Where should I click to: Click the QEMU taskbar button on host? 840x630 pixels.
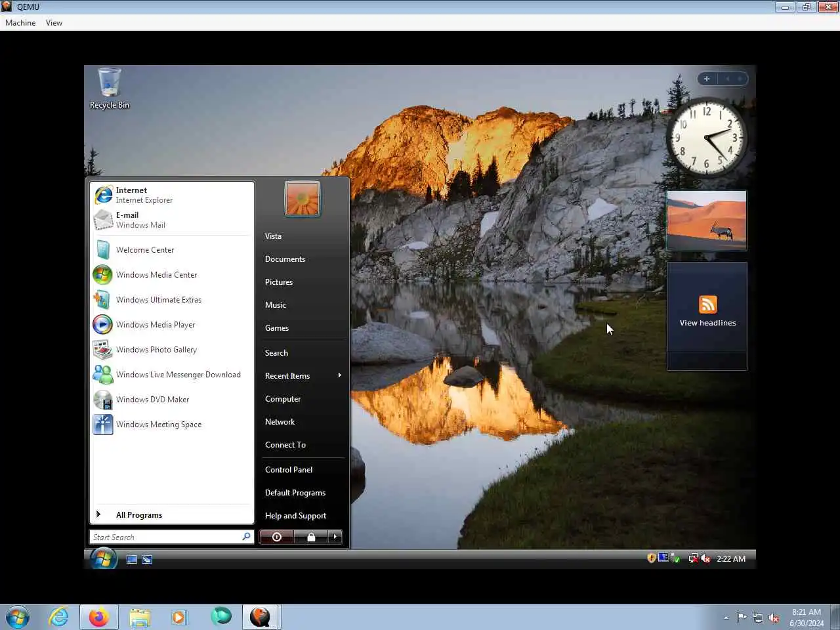pyautogui.click(x=261, y=618)
